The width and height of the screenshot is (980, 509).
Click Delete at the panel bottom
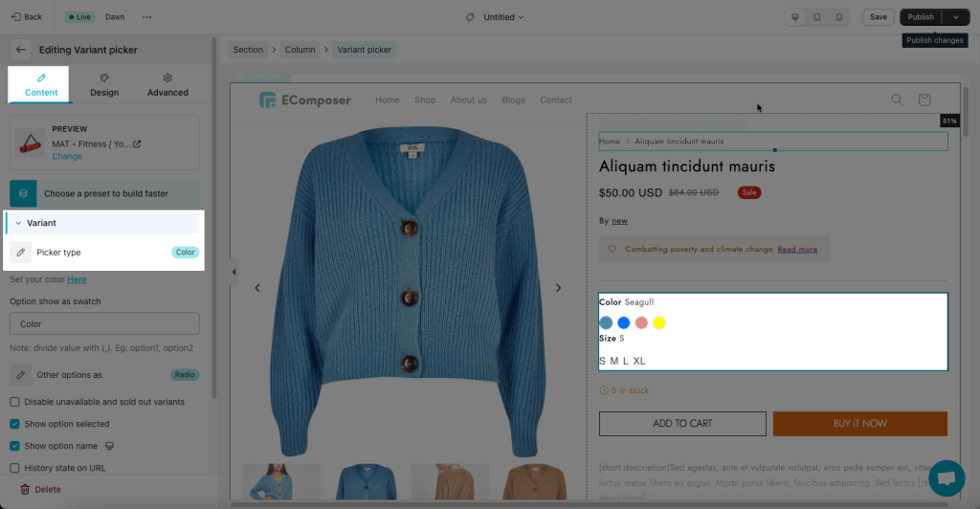pos(40,490)
